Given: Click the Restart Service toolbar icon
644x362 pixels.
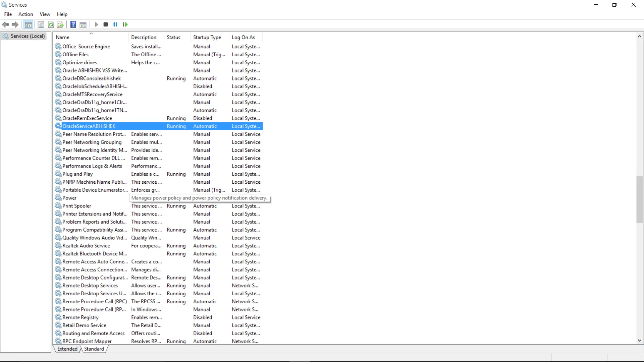Looking at the screenshot, I should tap(125, 24).
